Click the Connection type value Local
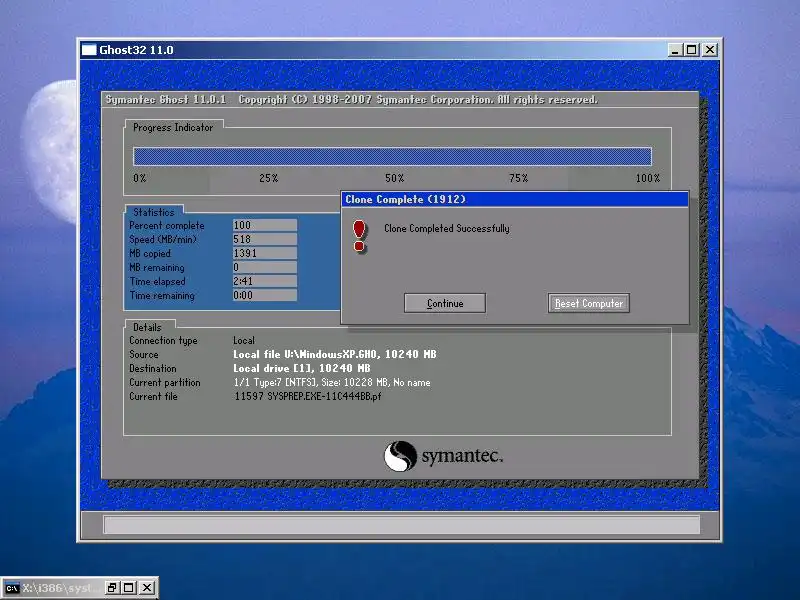800x600 pixels. [244, 340]
